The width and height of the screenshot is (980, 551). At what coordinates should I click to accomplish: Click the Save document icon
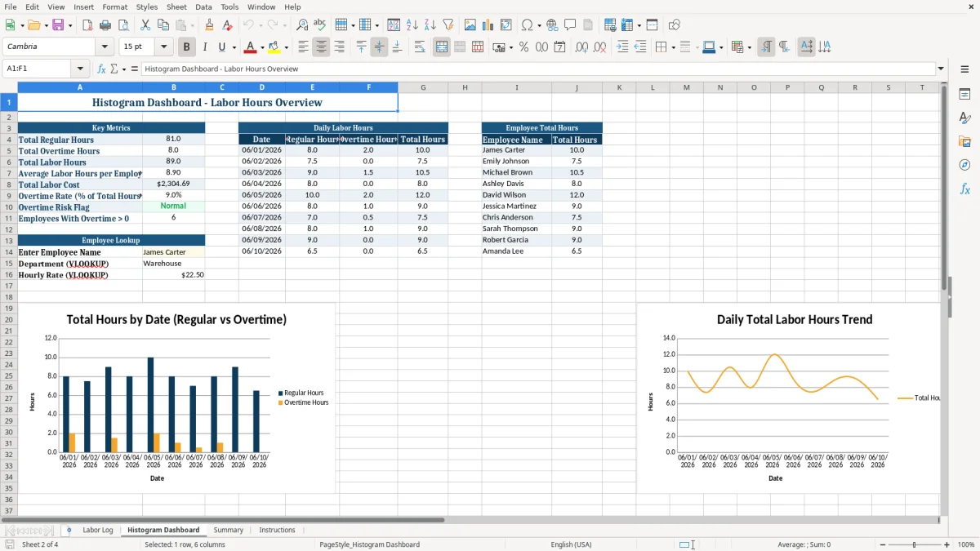pyautogui.click(x=56, y=25)
